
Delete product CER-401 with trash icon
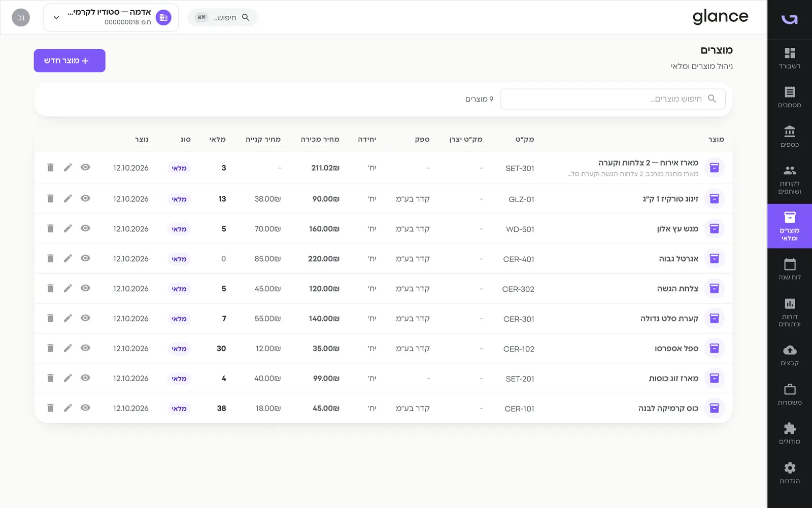pyautogui.click(x=50, y=258)
